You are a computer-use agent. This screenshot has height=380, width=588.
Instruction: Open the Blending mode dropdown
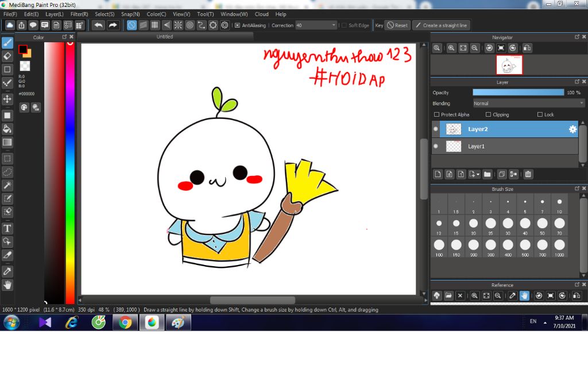(529, 103)
